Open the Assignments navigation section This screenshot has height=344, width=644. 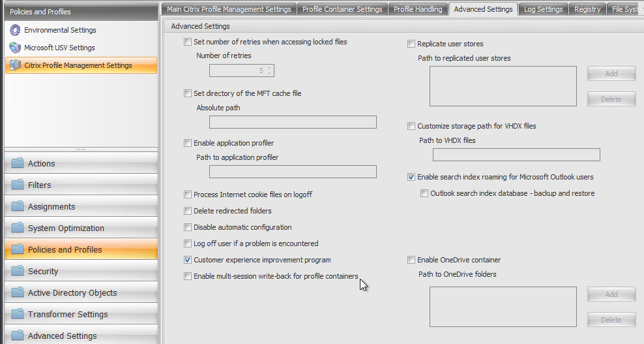coord(81,206)
